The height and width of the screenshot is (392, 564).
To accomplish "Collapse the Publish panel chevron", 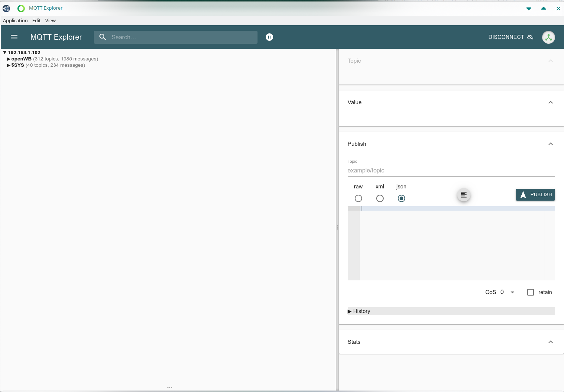I will pyautogui.click(x=551, y=144).
